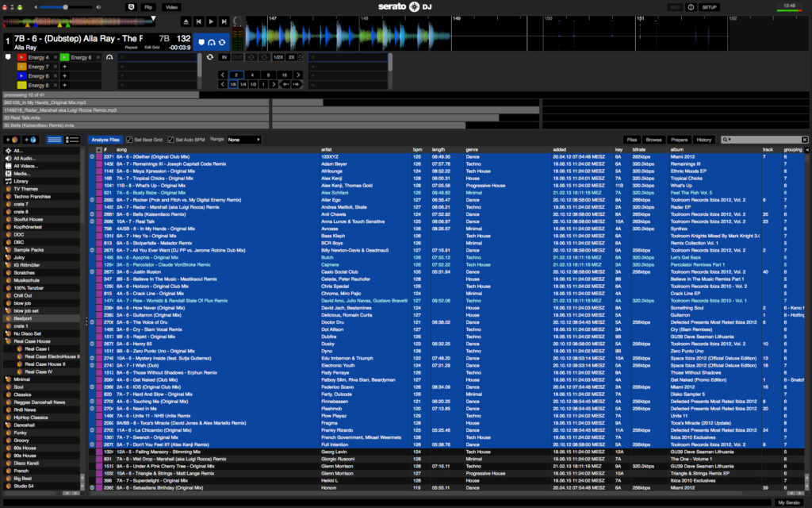Eject the track from deck 1
The height and width of the screenshot is (508, 812).
click(186, 21)
